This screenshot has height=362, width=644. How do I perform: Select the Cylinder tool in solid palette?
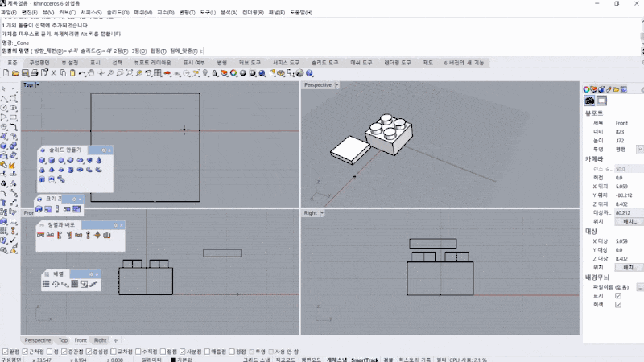(52, 160)
